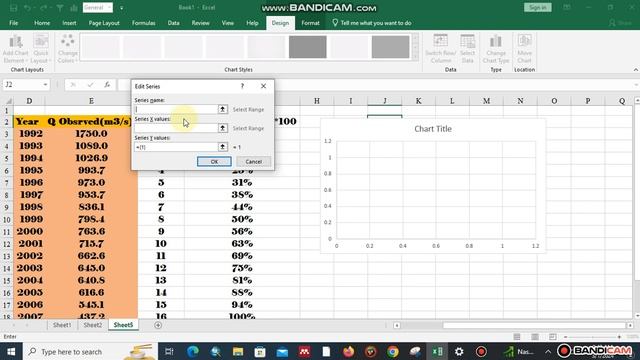640x360 pixels.
Task: Open the Settings gear in taskbar
Action: [x=459, y=351]
